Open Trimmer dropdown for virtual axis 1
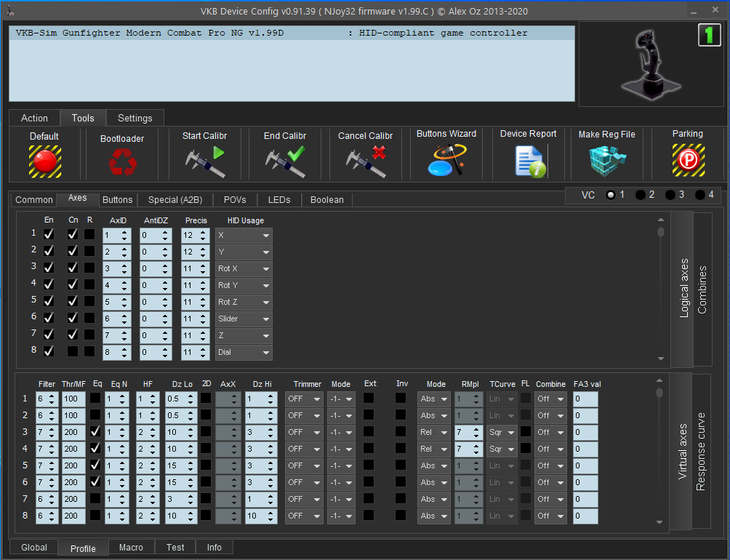This screenshot has height=560, width=730. (304, 399)
